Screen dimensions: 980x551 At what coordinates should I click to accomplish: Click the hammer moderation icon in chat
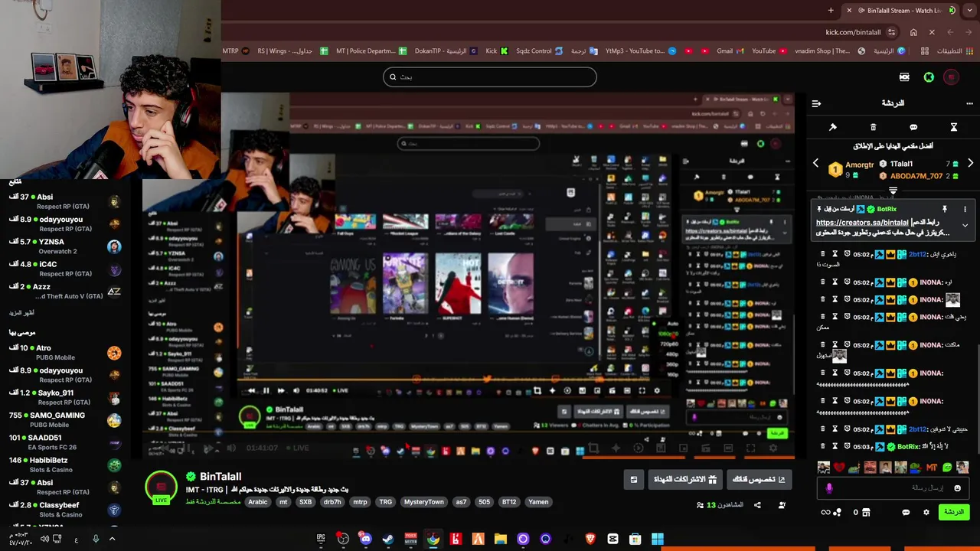coord(833,127)
